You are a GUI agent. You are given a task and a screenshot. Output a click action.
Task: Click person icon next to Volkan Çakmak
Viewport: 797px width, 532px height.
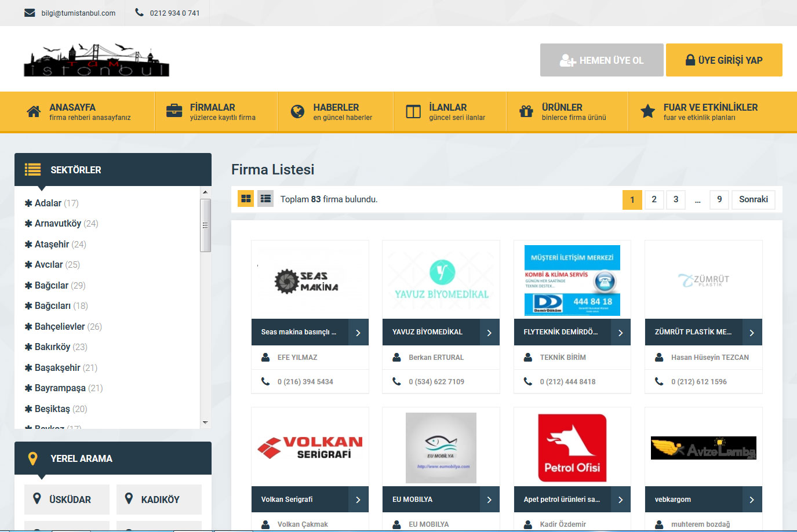point(265,524)
